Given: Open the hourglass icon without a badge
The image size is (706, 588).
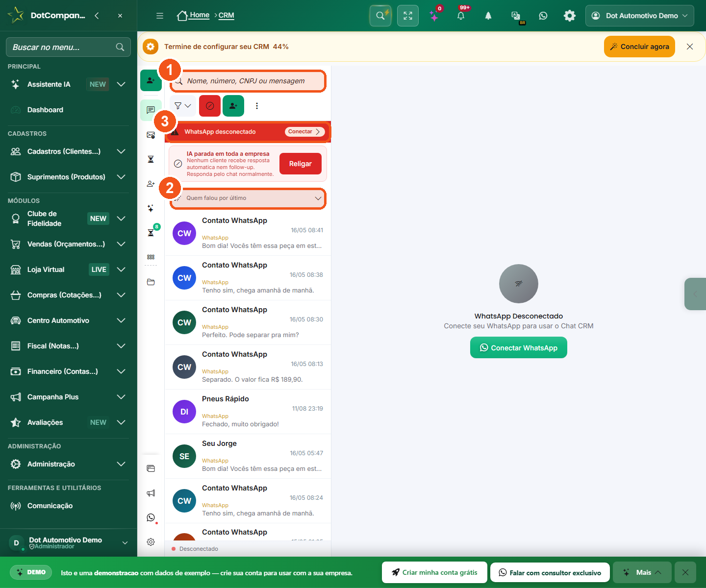Looking at the screenshot, I should pyautogui.click(x=151, y=159).
